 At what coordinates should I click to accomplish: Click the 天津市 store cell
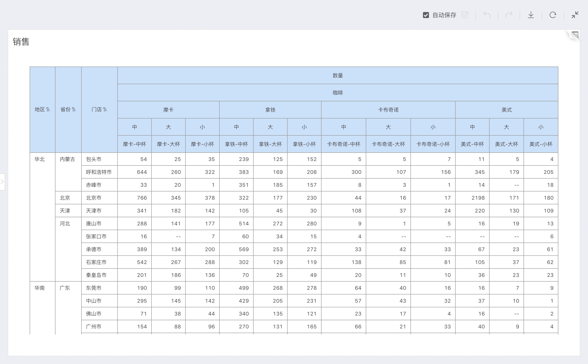99,211
